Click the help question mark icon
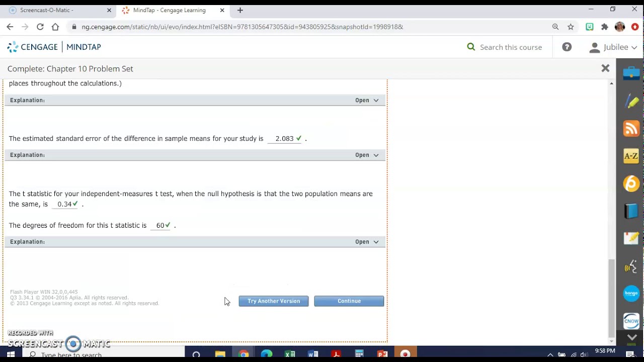 [567, 47]
